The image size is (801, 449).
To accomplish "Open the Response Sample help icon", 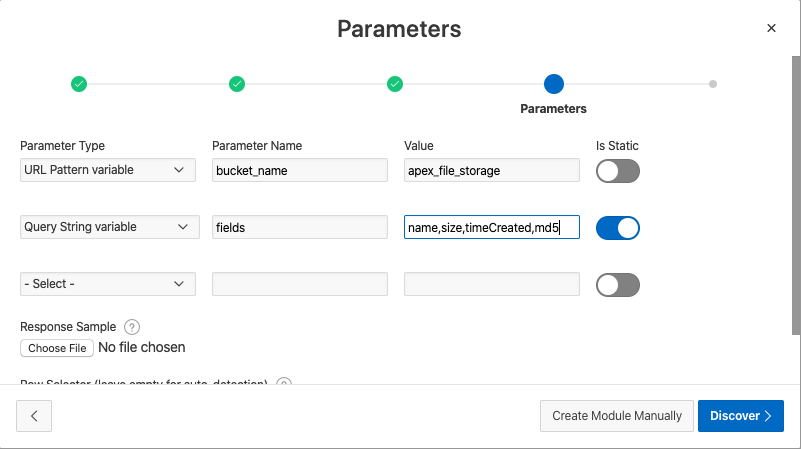I will 131,327.
